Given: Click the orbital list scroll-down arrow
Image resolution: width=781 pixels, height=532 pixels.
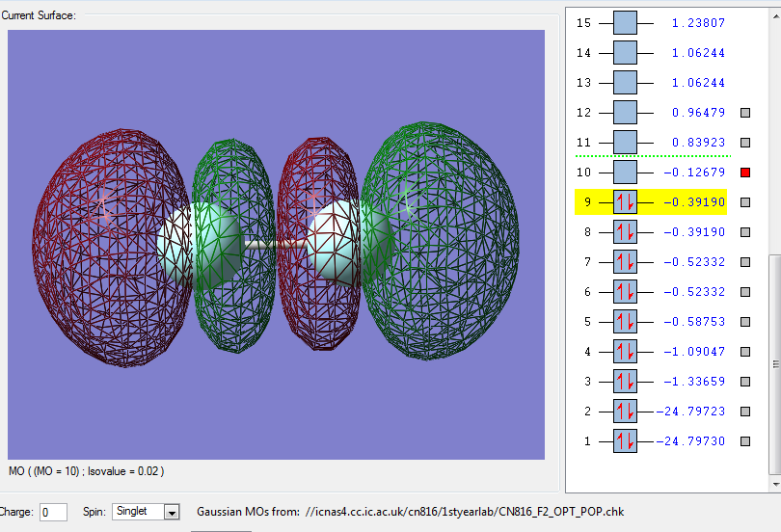Looking at the screenshot, I should (x=775, y=484).
